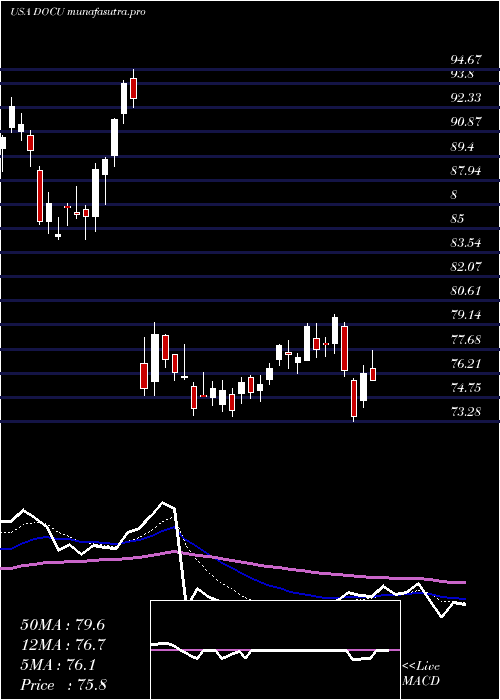Select the 93.8 price level label

coord(462,74)
